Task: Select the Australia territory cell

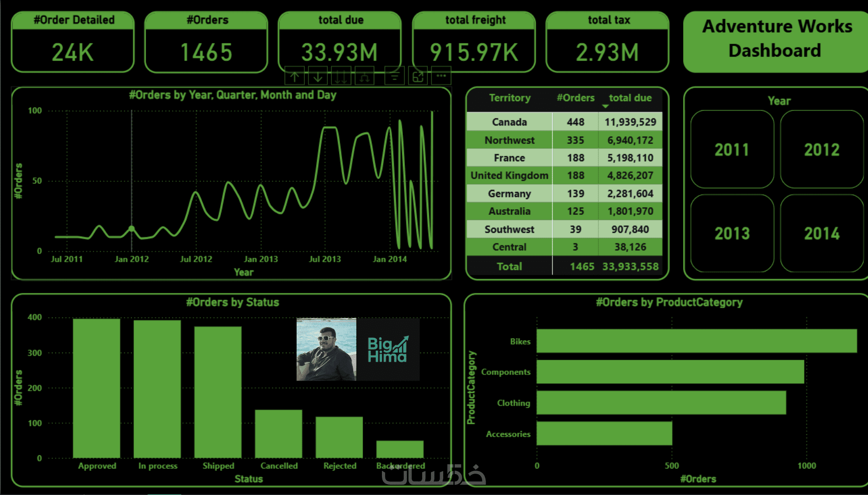Action: click(510, 211)
